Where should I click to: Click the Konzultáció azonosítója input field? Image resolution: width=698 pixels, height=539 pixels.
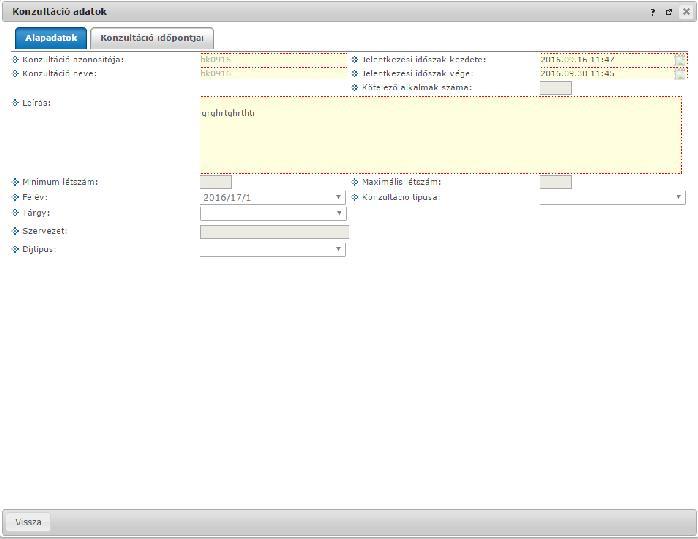[273, 60]
